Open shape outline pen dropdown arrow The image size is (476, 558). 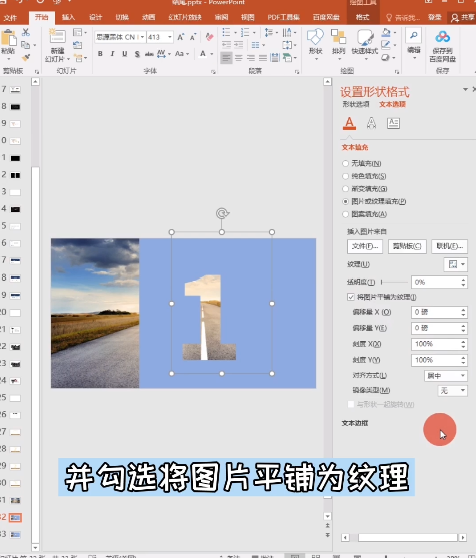[395, 45]
